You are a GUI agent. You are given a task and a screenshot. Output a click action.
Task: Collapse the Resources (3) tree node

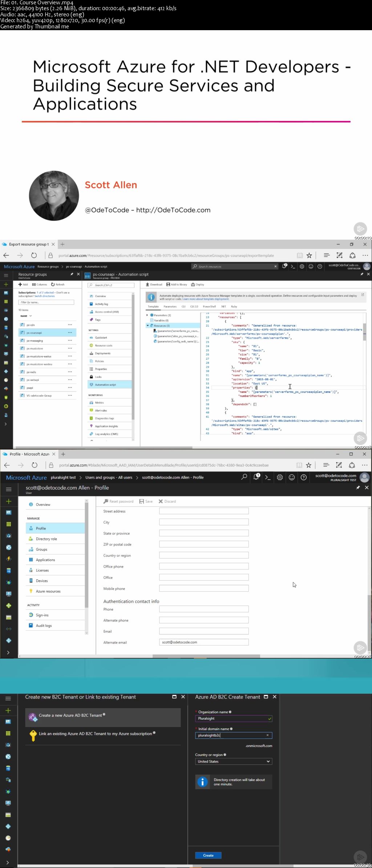[x=147, y=325]
